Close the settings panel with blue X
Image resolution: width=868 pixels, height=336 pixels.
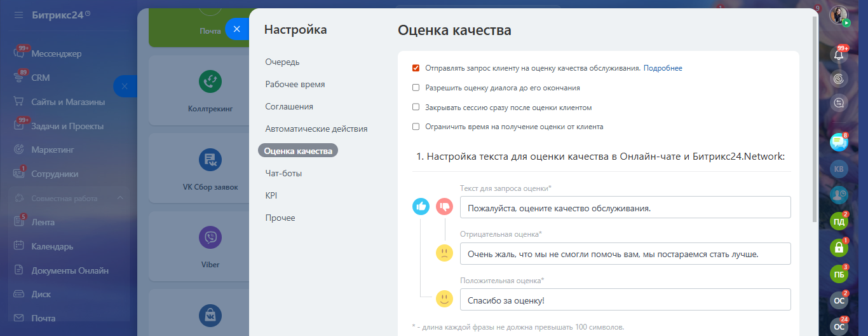[x=236, y=29]
